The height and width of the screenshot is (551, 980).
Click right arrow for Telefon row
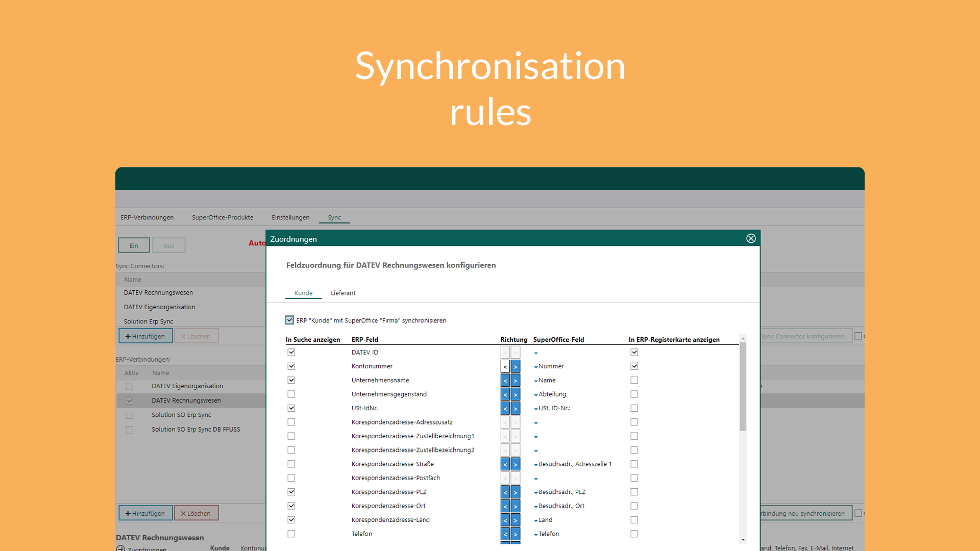pyautogui.click(x=516, y=534)
